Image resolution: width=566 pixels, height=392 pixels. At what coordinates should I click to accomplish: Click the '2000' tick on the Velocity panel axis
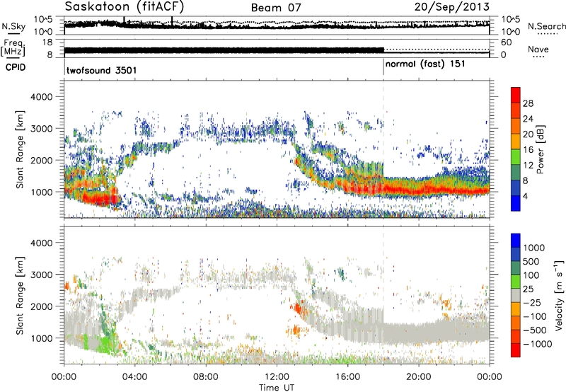pos(41,306)
